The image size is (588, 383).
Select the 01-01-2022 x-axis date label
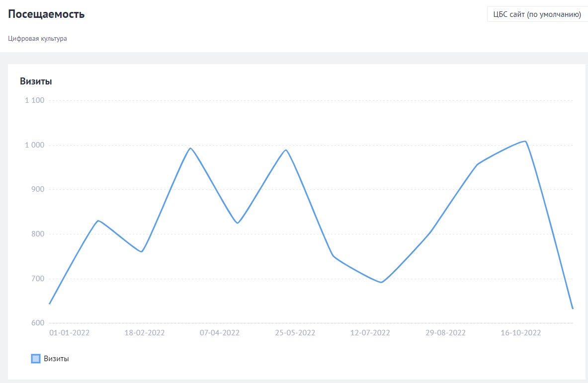pyautogui.click(x=70, y=333)
